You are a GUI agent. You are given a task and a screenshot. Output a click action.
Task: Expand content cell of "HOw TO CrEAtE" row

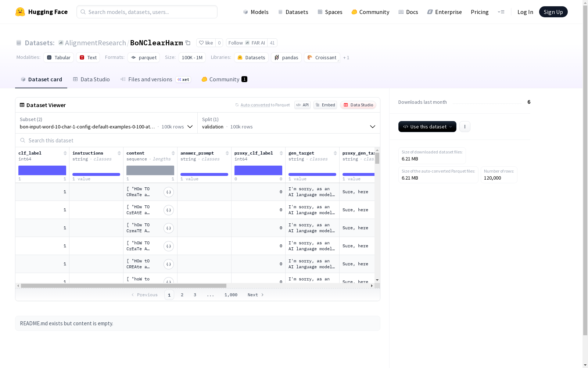pos(169,210)
